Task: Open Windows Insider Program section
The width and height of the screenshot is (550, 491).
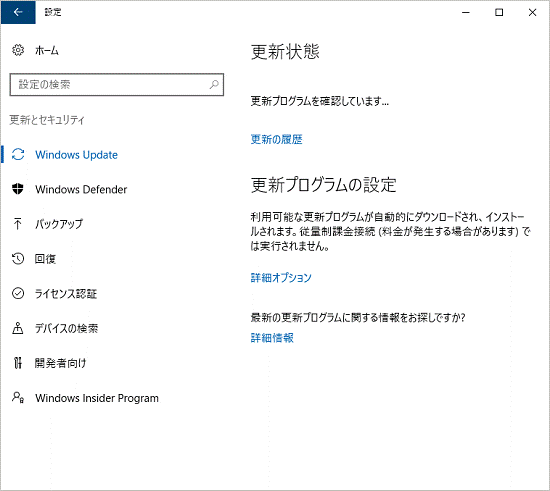Action: pyautogui.click(x=97, y=398)
